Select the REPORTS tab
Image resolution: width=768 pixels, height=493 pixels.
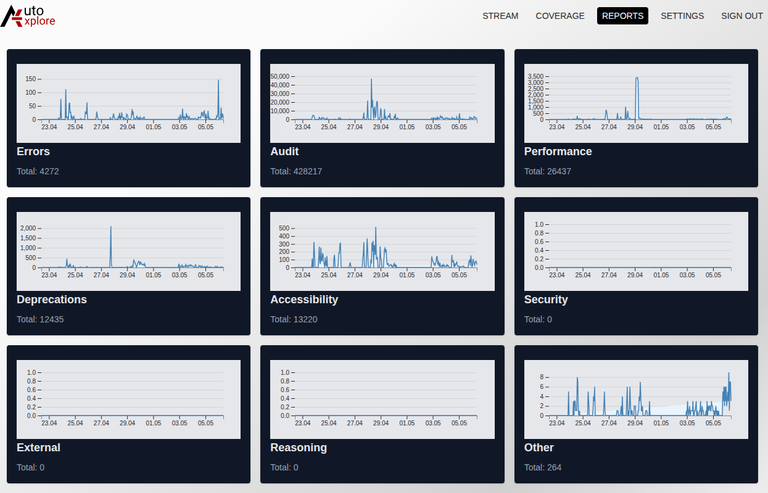click(622, 16)
